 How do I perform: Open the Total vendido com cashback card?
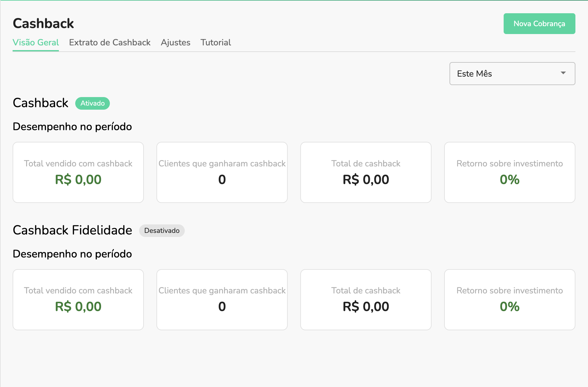click(78, 172)
